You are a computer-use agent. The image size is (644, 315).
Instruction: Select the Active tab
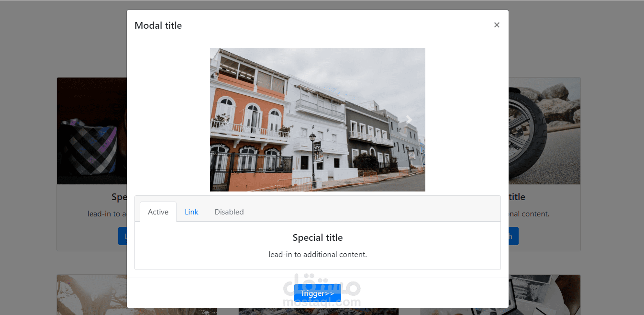[158, 212]
